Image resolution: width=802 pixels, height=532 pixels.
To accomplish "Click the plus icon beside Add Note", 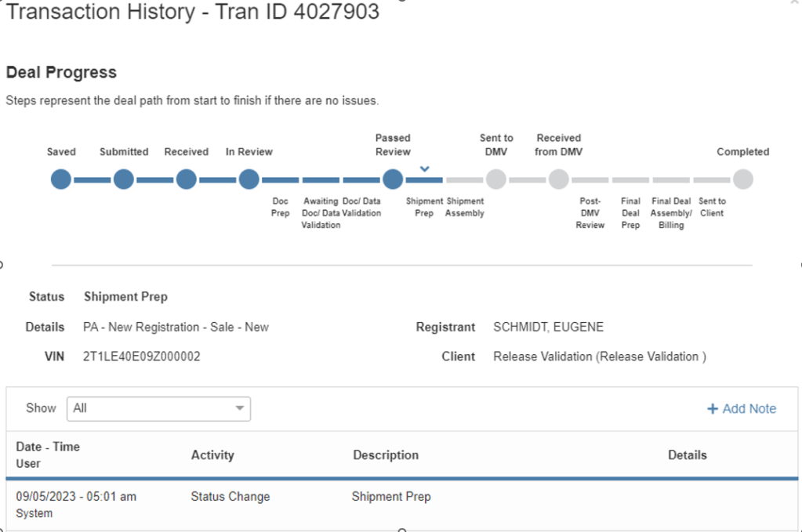I will coord(713,408).
